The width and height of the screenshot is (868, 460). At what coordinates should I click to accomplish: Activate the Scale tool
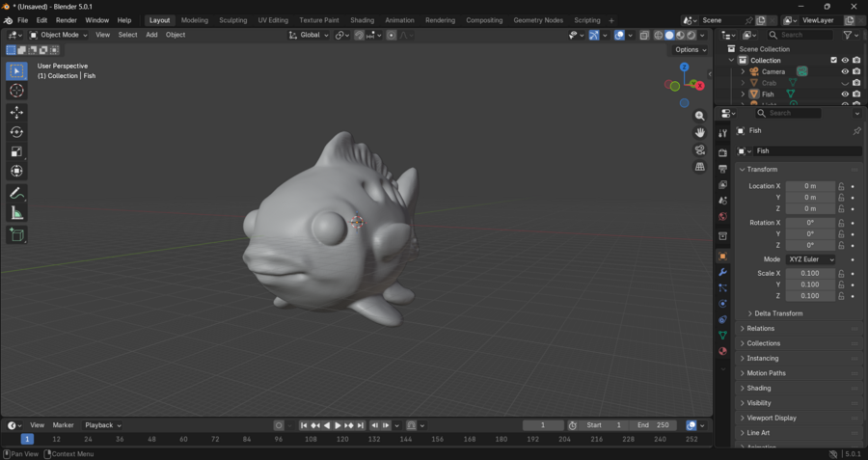pyautogui.click(x=16, y=151)
